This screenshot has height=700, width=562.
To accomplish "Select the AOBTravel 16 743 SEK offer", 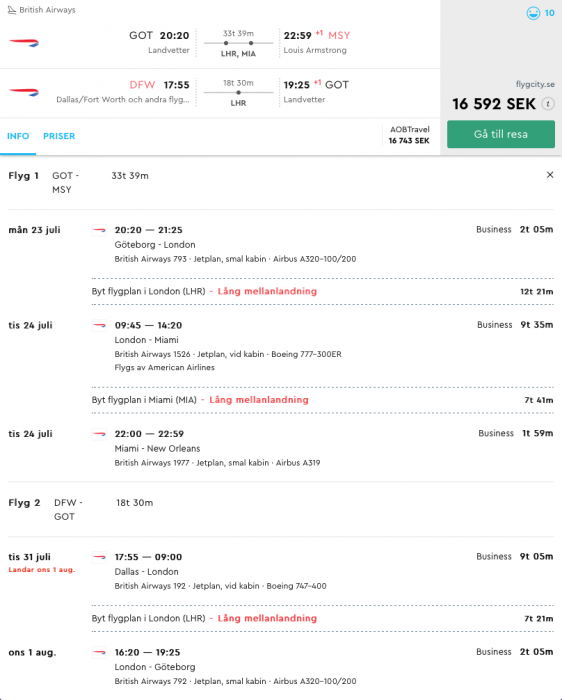I will [409, 135].
